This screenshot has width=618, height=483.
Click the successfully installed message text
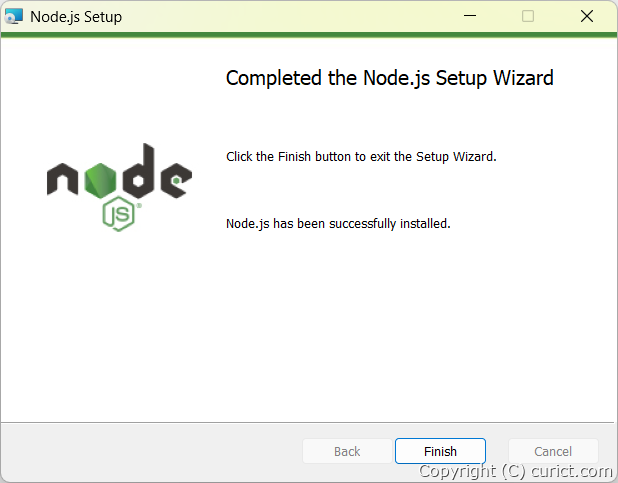(x=338, y=224)
